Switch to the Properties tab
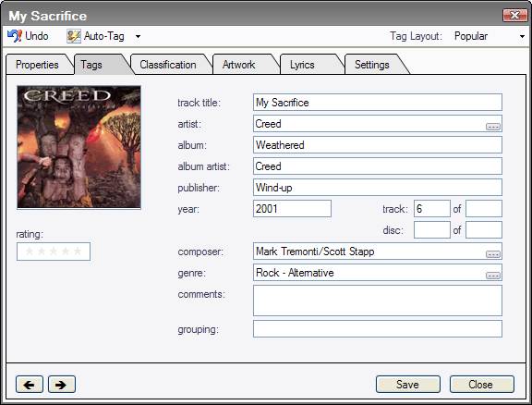The width and height of the screenshot is (532, 405). (37, 65)
